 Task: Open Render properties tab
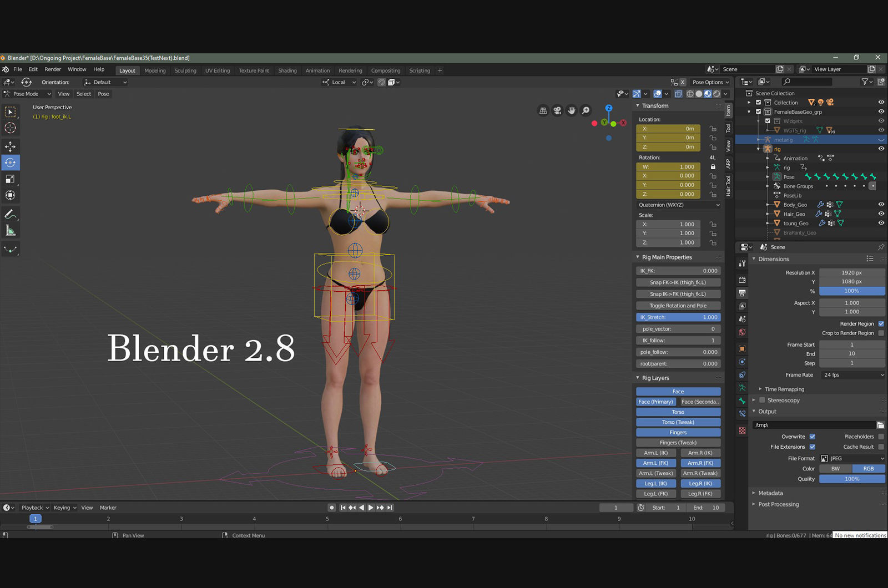coord(742,280)
